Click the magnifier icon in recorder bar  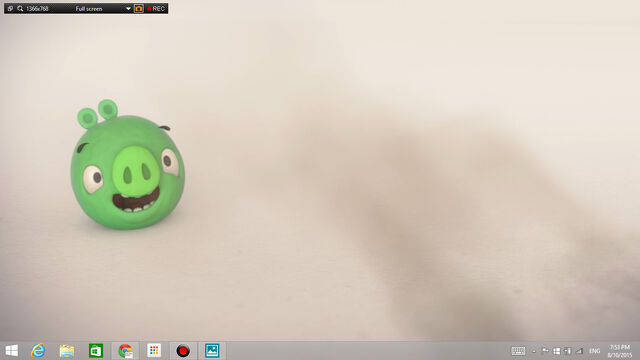coord(20,9)
